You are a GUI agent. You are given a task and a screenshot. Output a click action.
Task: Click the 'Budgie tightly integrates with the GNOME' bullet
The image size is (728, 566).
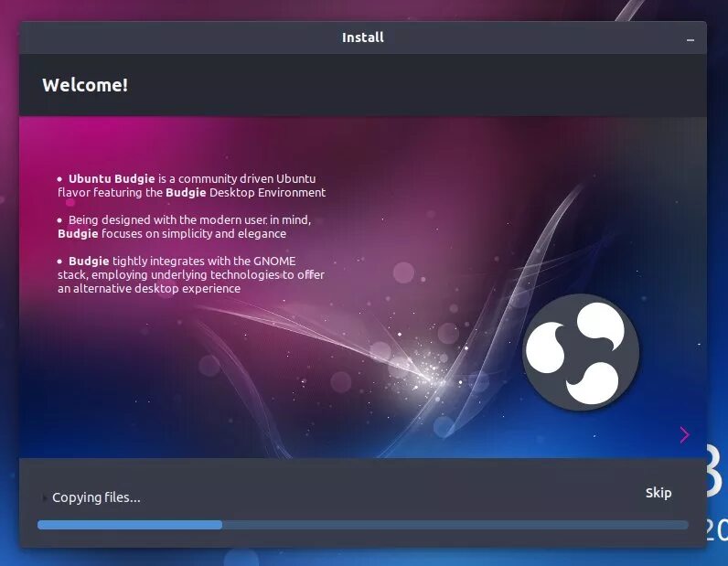191,274
